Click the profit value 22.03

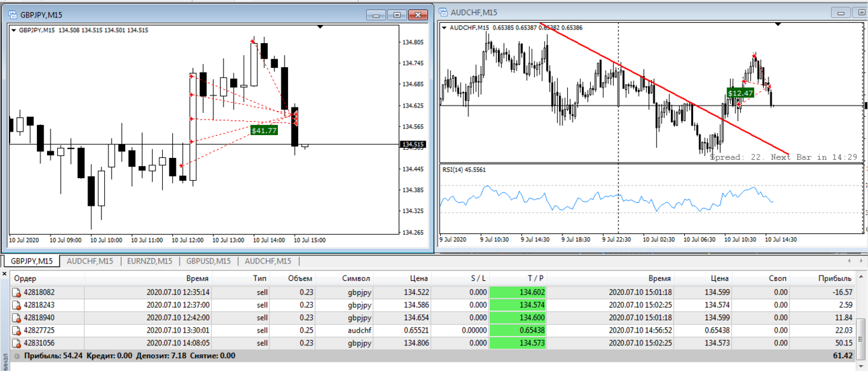(x=843, y=330)
